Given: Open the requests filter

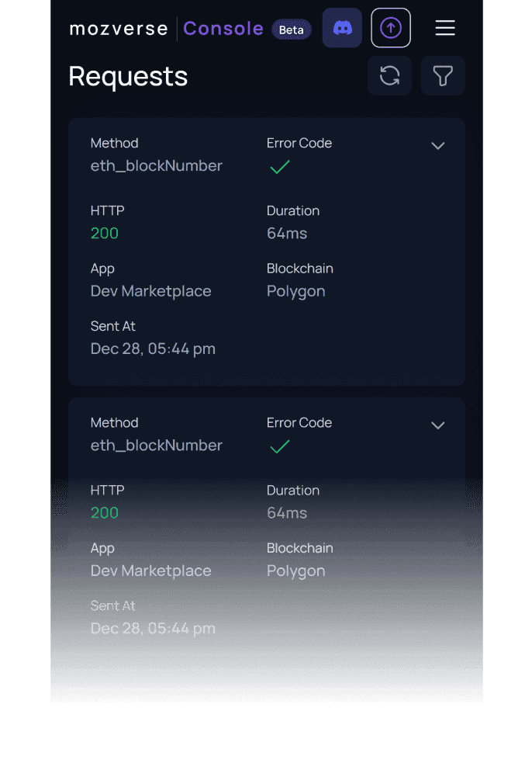Looking at the screenshot, I should (x=443, y=76).
